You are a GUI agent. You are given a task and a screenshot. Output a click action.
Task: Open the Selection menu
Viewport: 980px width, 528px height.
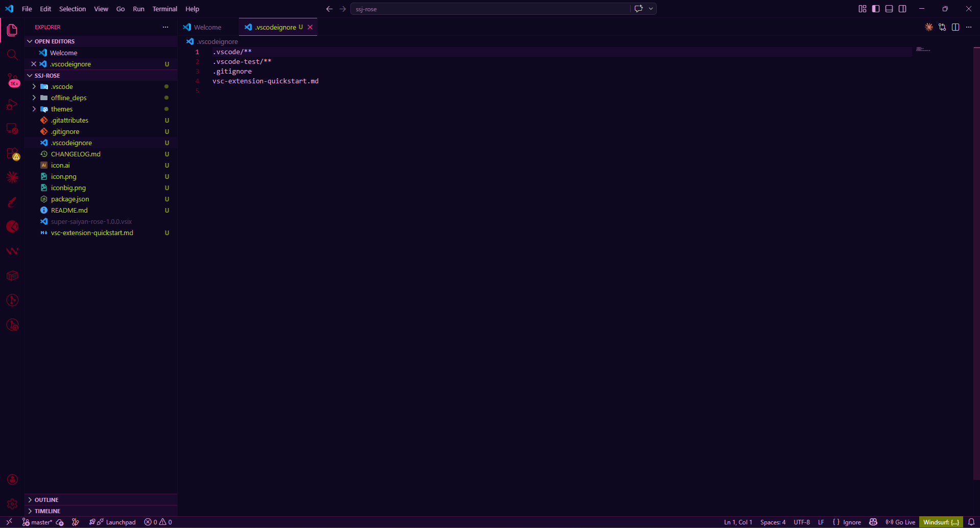(73, 9)
